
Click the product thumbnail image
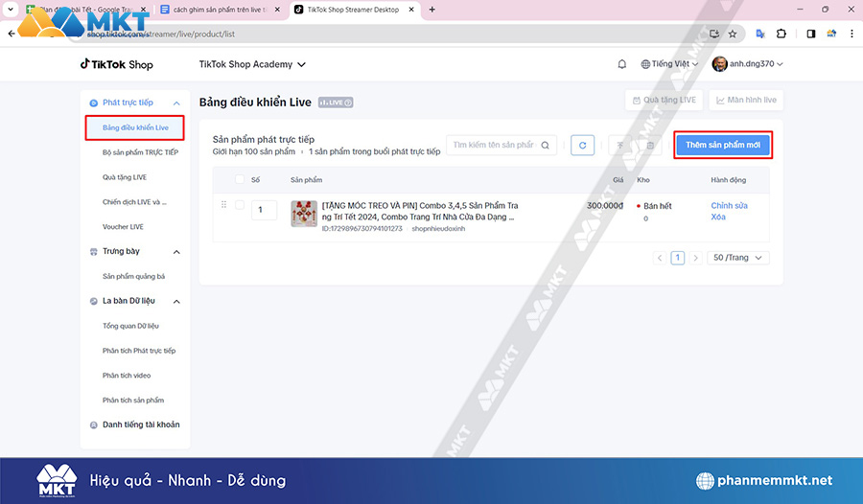point(304,214)
